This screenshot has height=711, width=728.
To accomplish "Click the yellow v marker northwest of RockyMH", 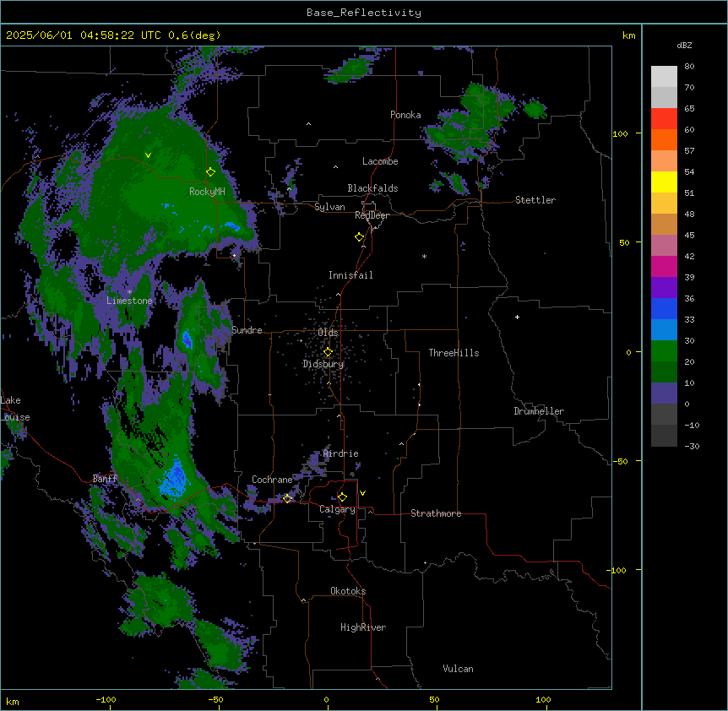I will (148, 155).
